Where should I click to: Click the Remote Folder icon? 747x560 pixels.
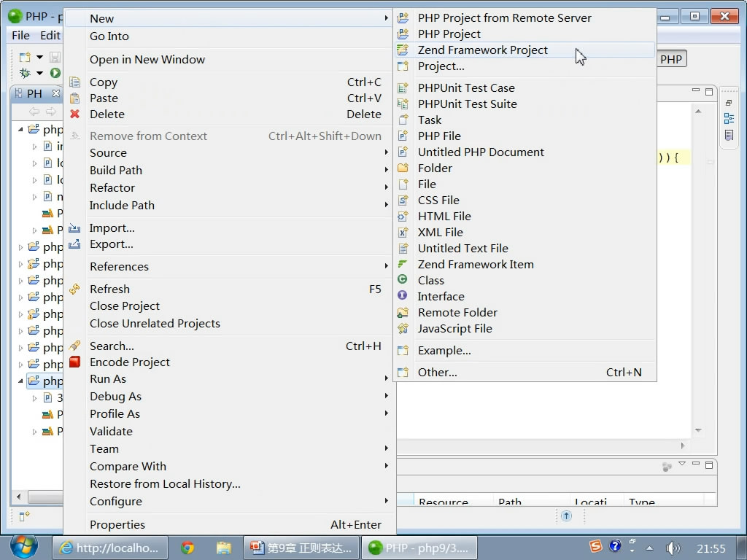pyautogui.click(x=403, y=312)
